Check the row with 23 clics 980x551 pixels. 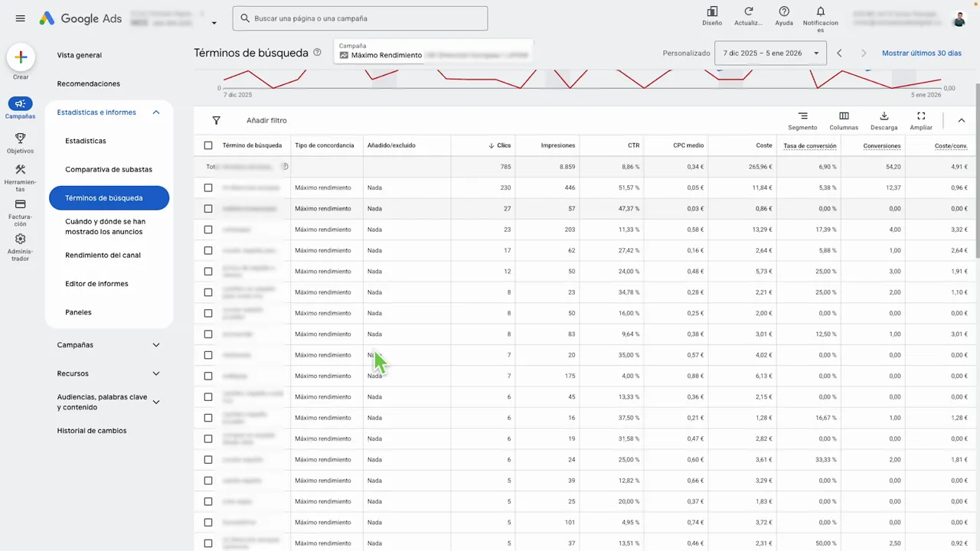[x=208, y=230]
